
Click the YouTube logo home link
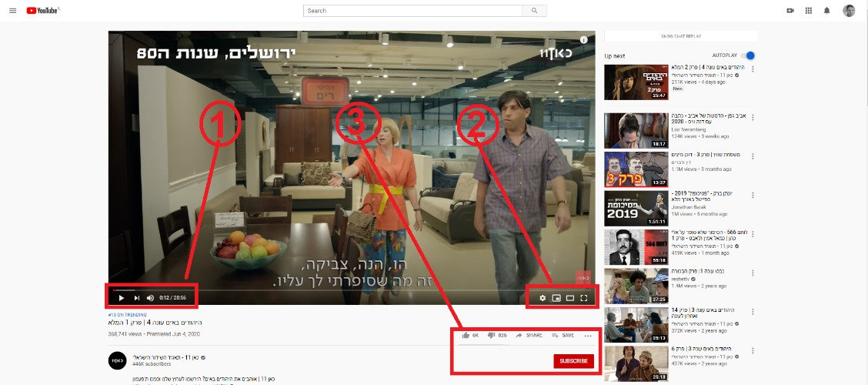(x=43, y=11)
